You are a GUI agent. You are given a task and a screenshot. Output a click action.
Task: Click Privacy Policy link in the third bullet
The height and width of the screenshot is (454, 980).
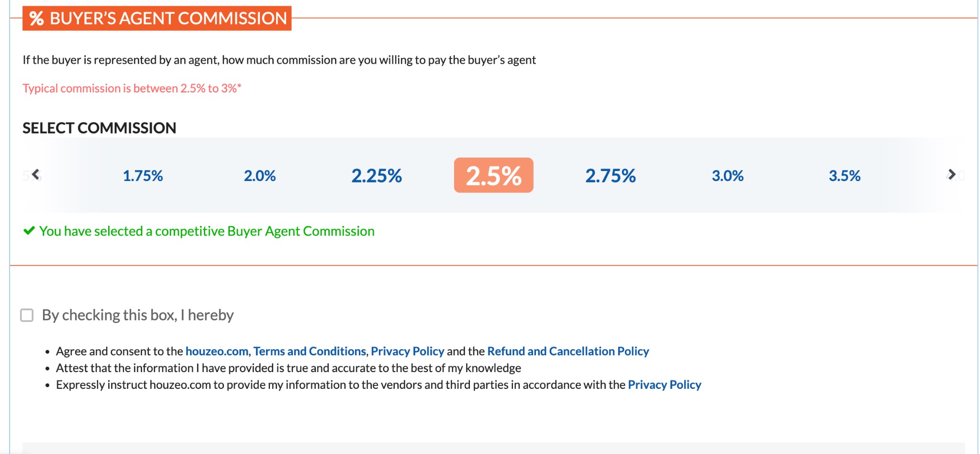pyautogui.click(x=664, y=385)
